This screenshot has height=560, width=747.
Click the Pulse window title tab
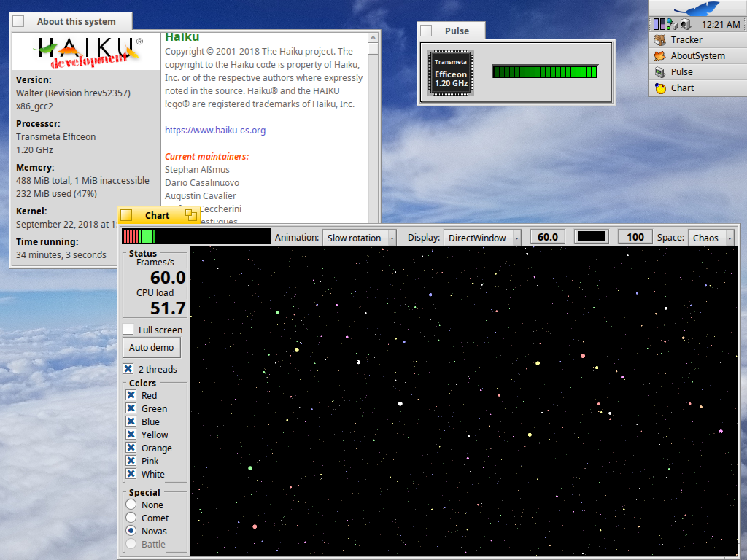451,31
